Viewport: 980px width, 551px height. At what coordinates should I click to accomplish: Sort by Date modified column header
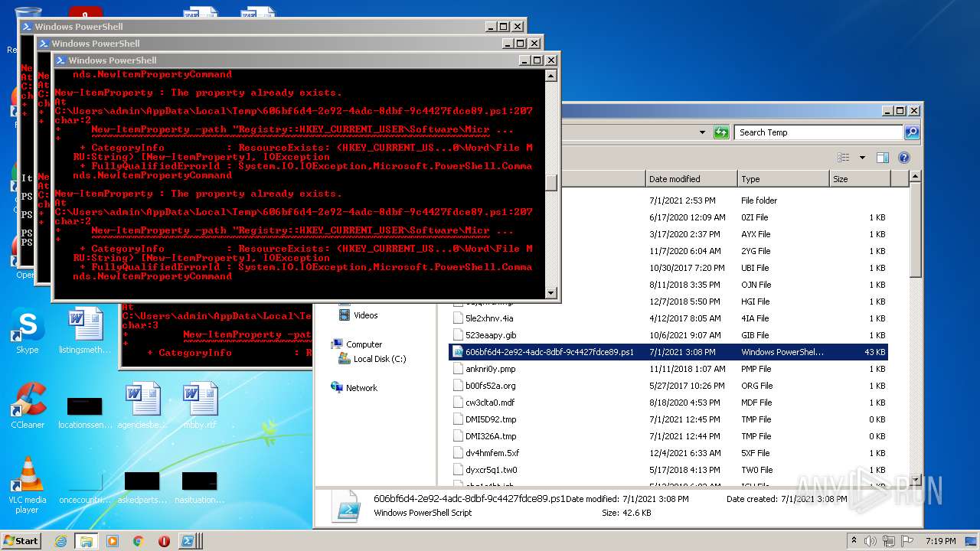tap(691, 179)
